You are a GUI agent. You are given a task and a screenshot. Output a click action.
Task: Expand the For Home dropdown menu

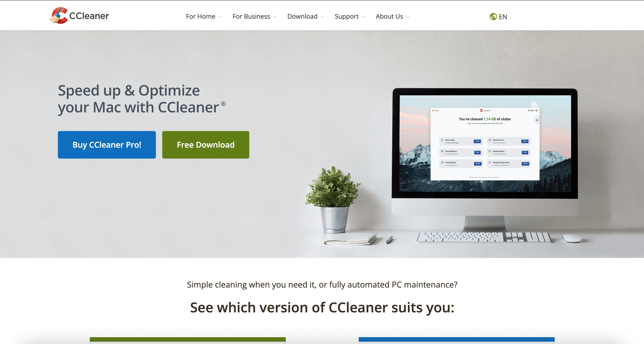click(x=203, y=17)
